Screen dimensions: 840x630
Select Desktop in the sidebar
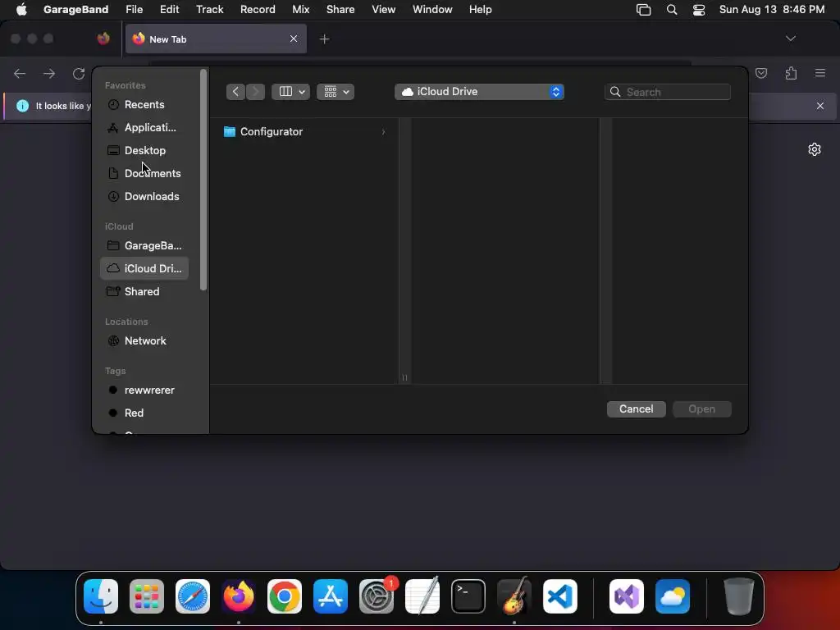pyautogui.click(x=144, y=151)
